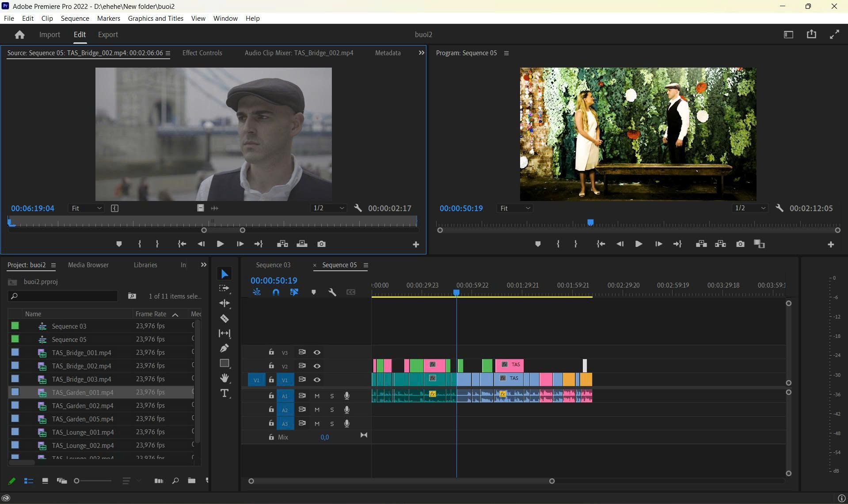This screenshot has width=848, height=504.
Task: Open Program monitor playback resolution dropdown
Action: point(750,208)
